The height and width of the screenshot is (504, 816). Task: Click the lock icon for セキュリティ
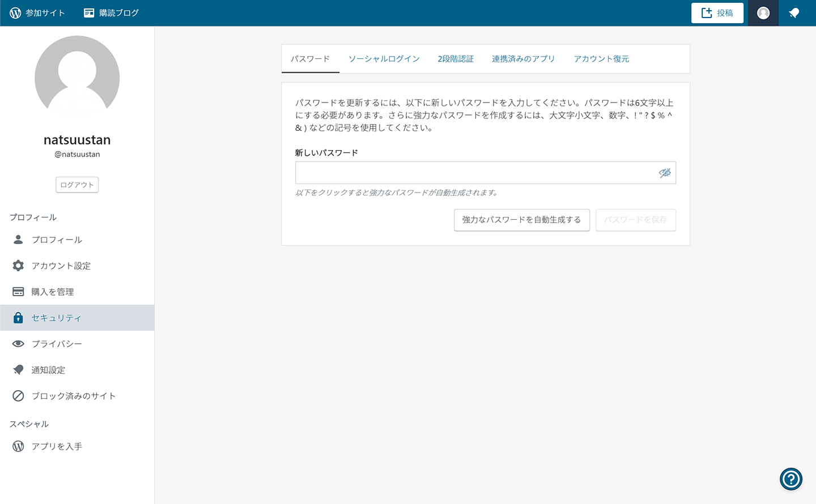[18, 318]
